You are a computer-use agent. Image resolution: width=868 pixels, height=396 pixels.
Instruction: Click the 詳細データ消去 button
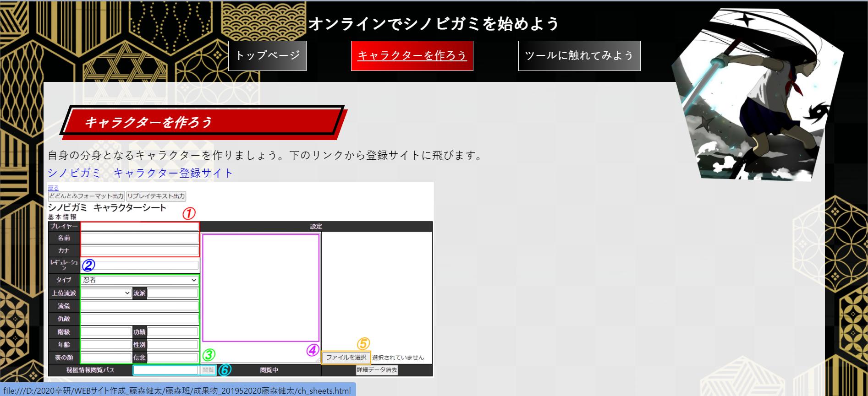tap(377, 370)
